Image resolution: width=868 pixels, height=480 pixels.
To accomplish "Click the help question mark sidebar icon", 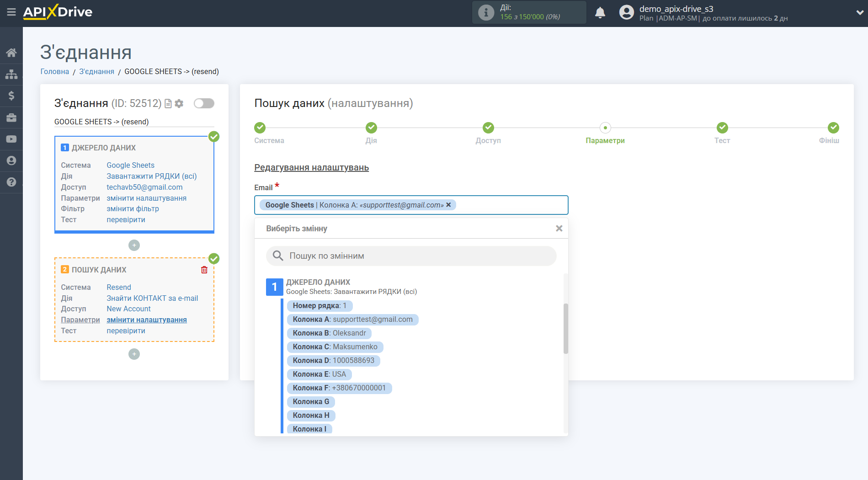I will click(x=11, y=182).
